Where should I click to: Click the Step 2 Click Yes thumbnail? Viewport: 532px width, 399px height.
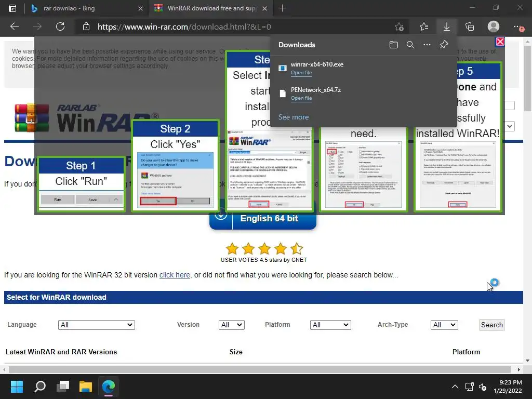pyautogui.click(x=175, y=166)
